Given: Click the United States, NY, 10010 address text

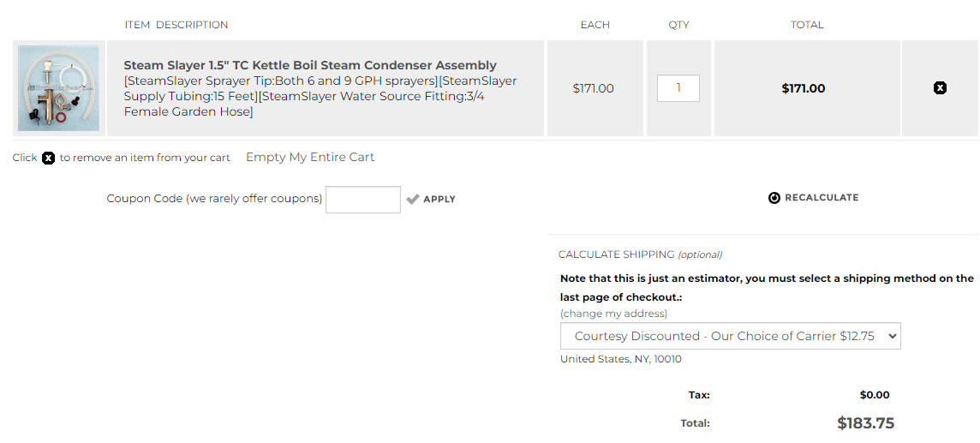Looking at the screenshot, I should click(x=621, y=359).
